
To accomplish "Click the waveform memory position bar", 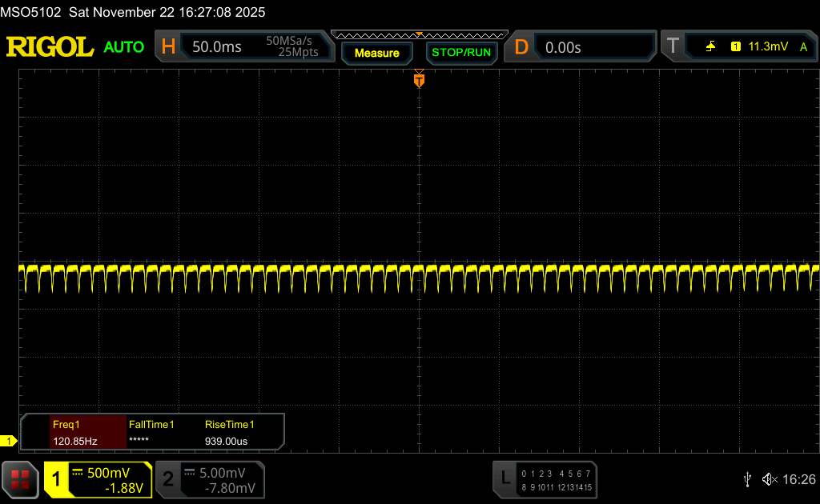I will tap(419, 34).
